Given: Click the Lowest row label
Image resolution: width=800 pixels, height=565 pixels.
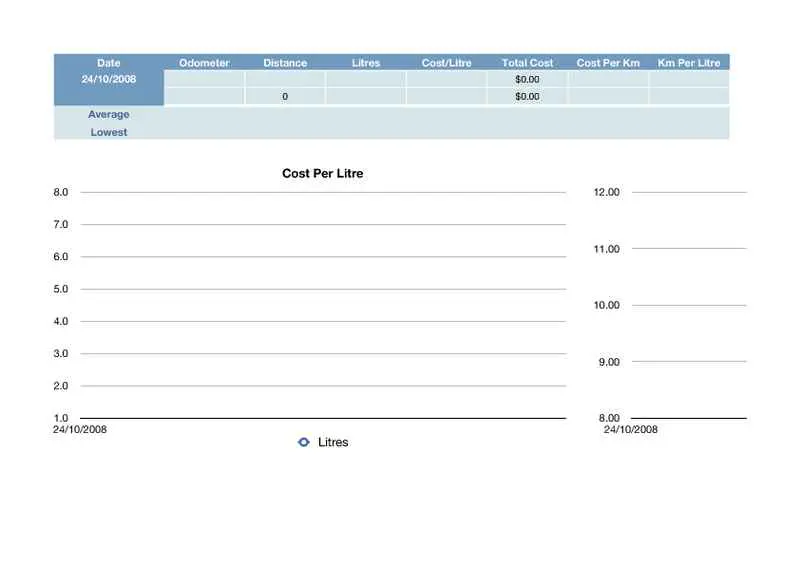Looking at the screenshot, I should [109, 132].
